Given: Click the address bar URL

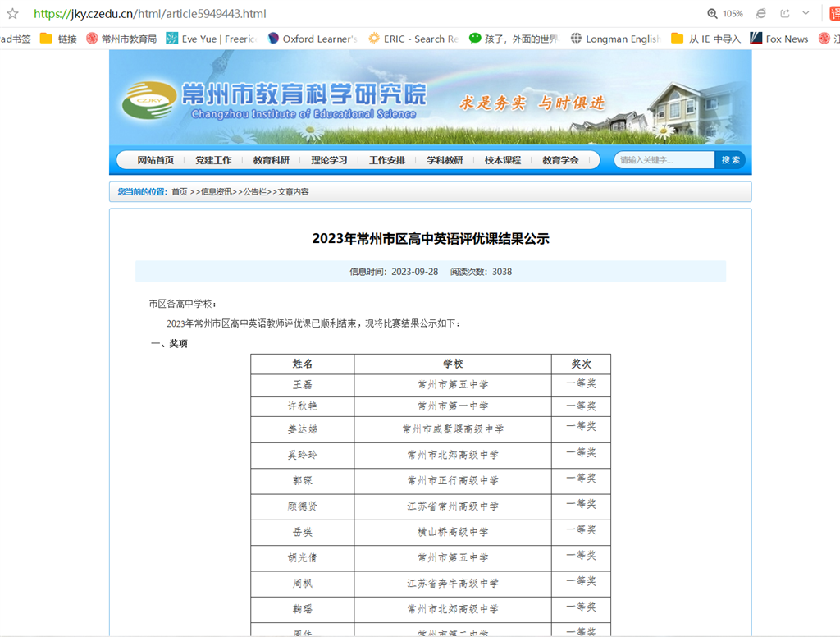Looking at the screenshot, I should [150, 14].
